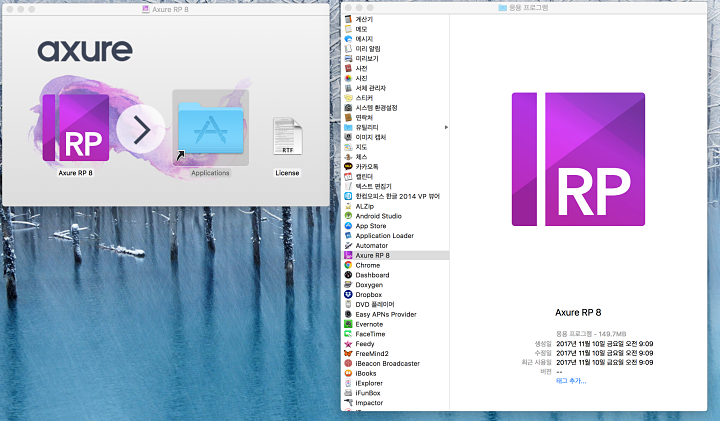Select the ALZip app icon
The image size is (720, 421).
point(348,206)
